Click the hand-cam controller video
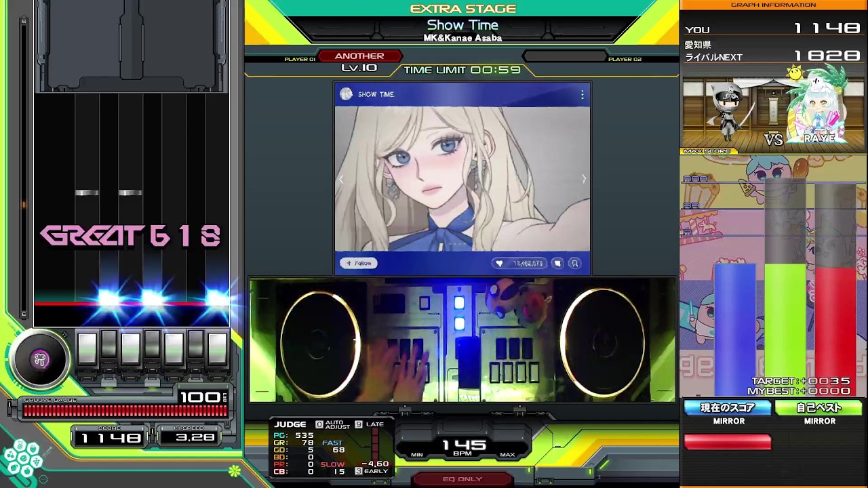 [462, 340]
